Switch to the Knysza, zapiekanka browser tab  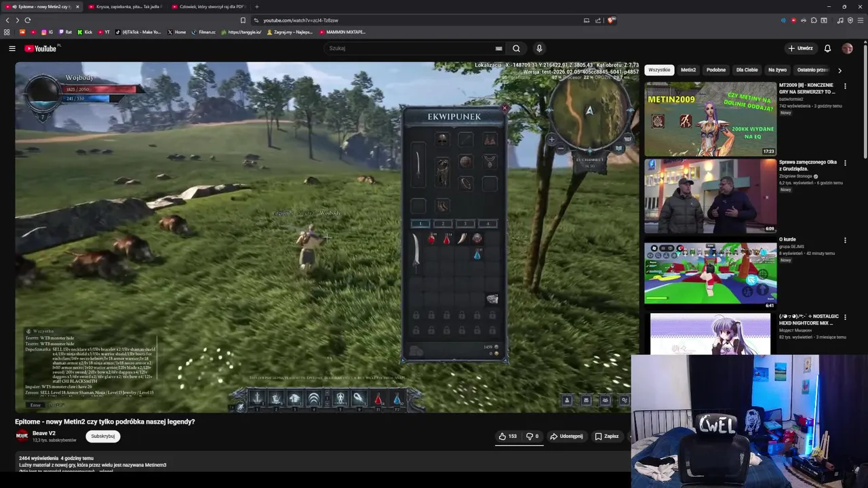coord(124,7)
